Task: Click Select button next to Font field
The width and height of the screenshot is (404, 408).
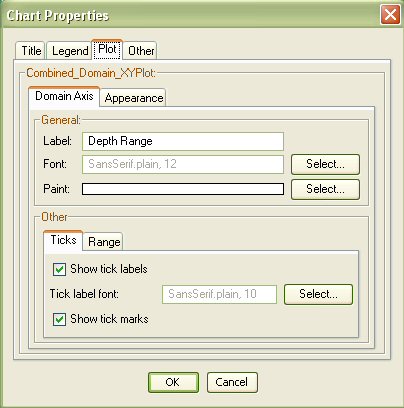Action: pyautogui.click(x=325, y=164)
